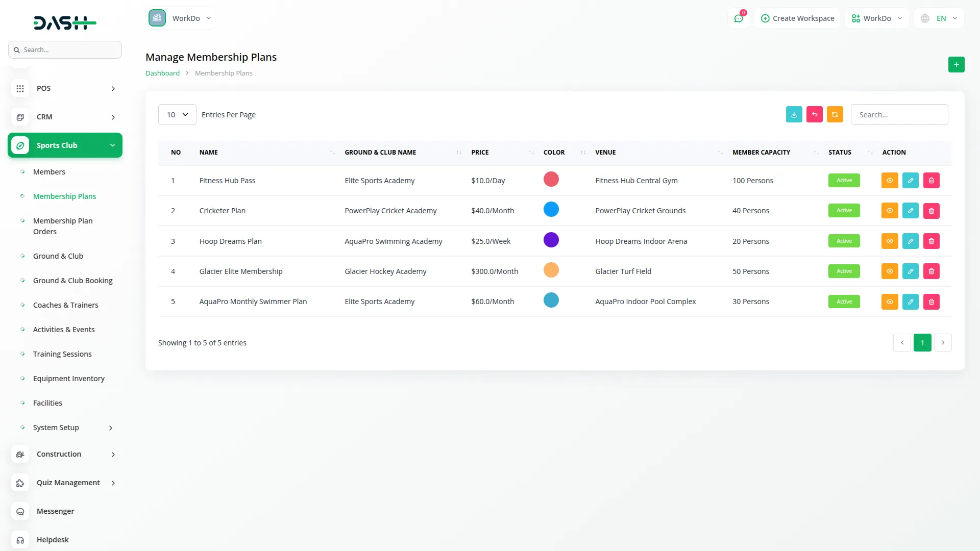Click the Create Workspace button
The image size is (980, 551).
click(797, 18)
